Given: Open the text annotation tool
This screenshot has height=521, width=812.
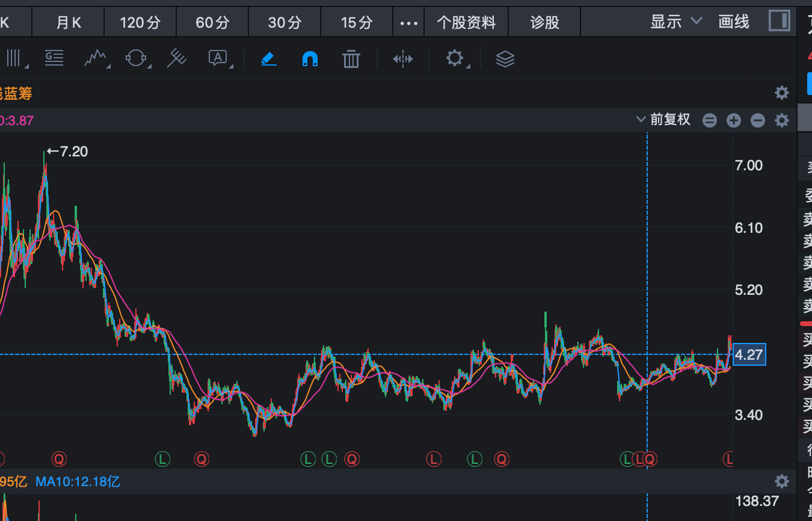Looking at the screenshot, I should pos(217,58).
